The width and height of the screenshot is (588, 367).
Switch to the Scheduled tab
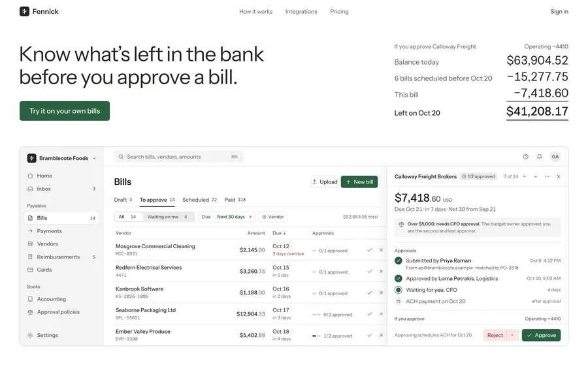199,200
